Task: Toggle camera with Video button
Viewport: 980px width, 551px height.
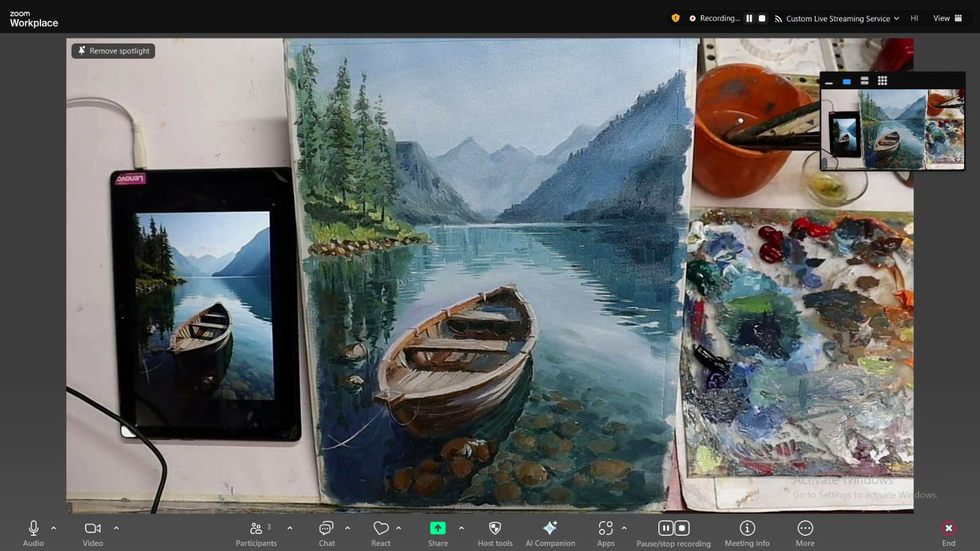Action: pyautogui.click(x=92, y=533)
